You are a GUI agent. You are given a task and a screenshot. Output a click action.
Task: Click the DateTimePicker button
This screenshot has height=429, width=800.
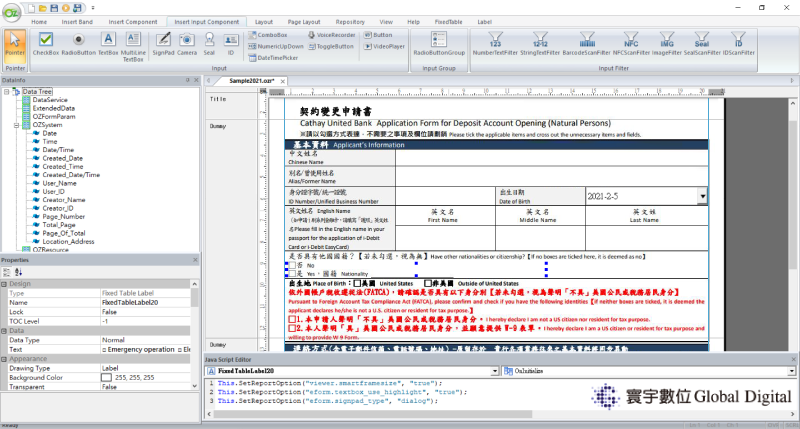273,58
